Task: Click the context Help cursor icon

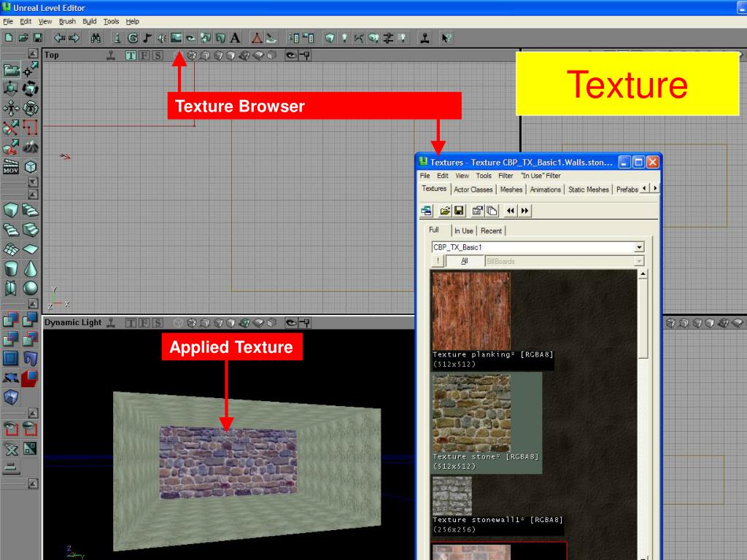Action: pyautogui.click(x=446, y=38)
